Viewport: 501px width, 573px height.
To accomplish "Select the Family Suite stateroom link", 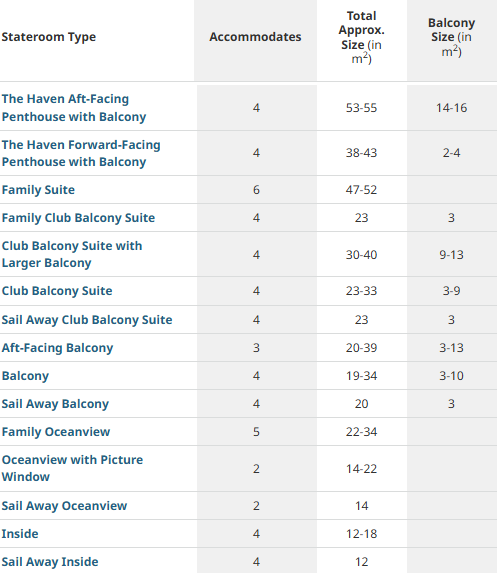I will tap(38, 190).
